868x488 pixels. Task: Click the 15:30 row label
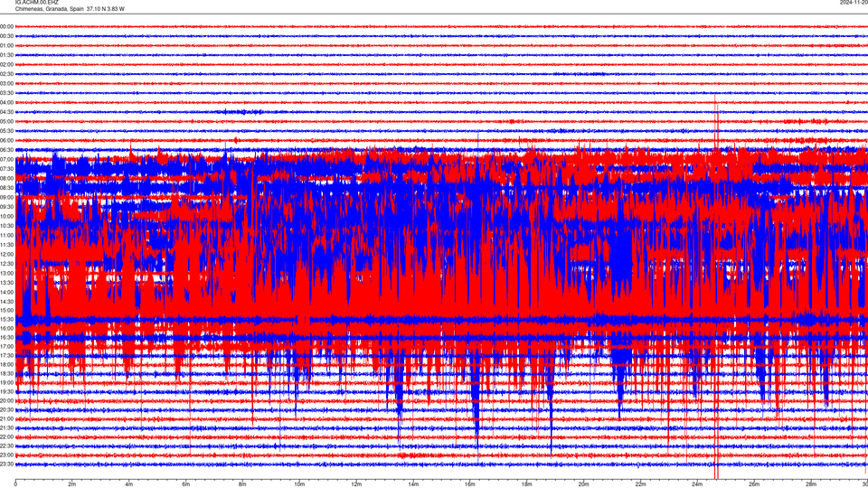point(6,319)
